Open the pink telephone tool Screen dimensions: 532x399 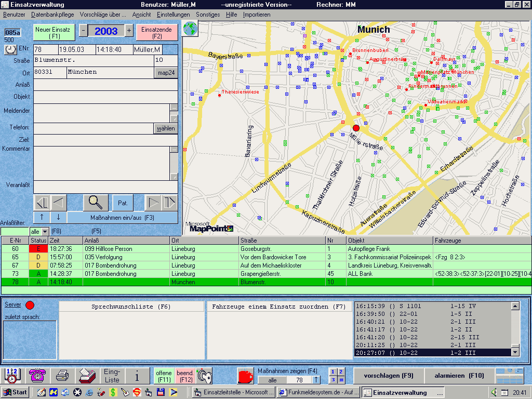pyautogui.click(x=37, y=376)
